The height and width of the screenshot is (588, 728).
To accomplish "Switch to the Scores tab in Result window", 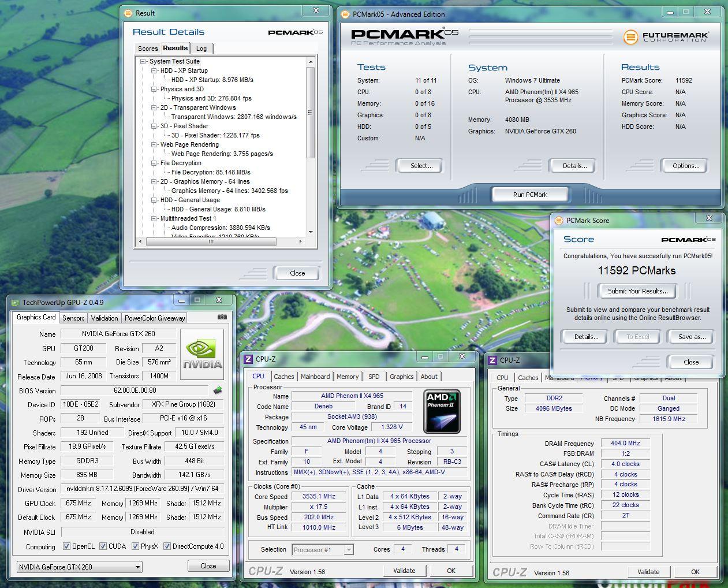I will (x=148, y=49).
